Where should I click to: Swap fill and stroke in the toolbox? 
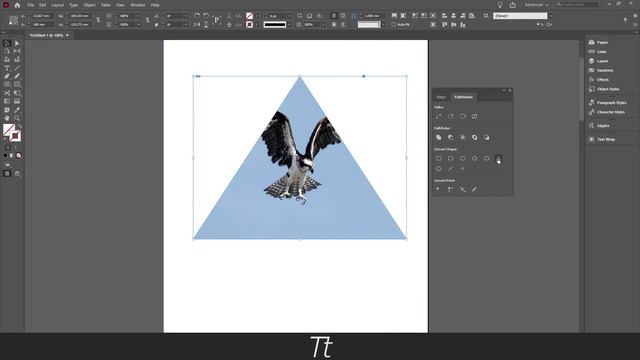19,127
